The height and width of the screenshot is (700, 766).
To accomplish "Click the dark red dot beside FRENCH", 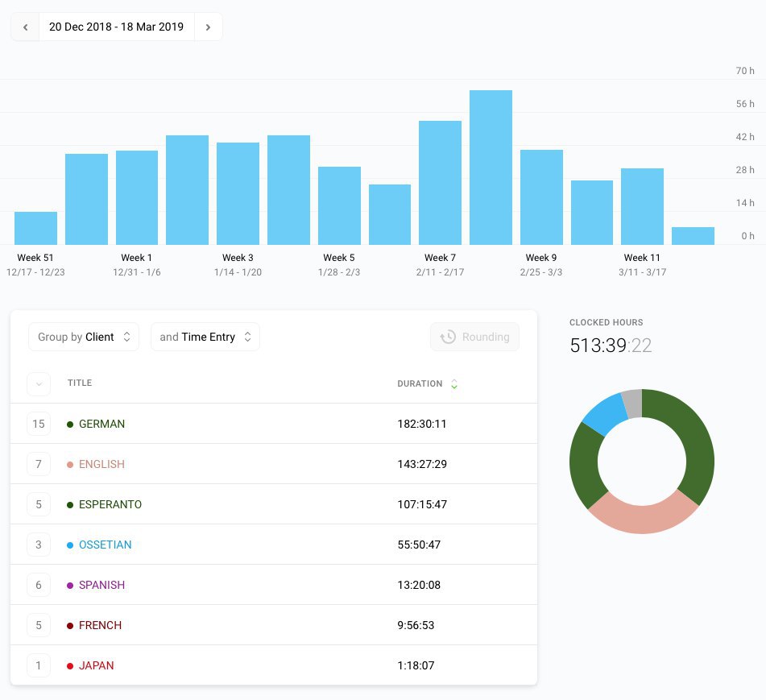I will point(70,626).
